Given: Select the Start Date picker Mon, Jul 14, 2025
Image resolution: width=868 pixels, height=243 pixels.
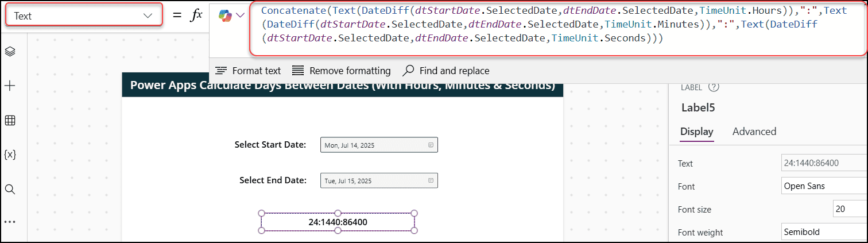Looking at the screenshot, I should (379, 145).
